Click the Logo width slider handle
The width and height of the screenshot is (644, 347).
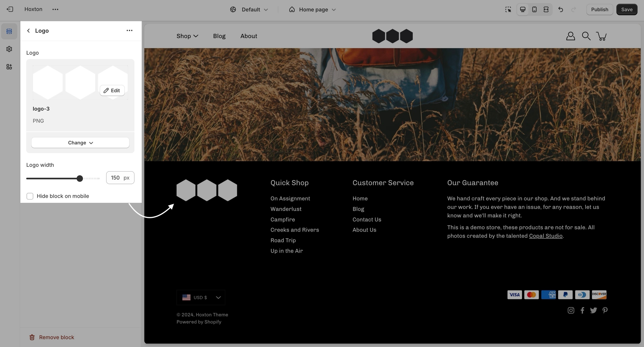[80, 179]
